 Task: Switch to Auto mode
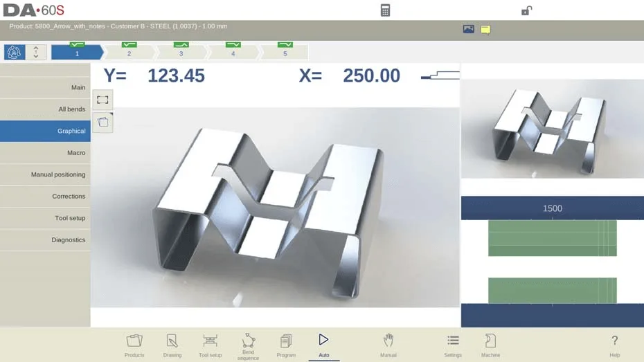pos(323,345)
